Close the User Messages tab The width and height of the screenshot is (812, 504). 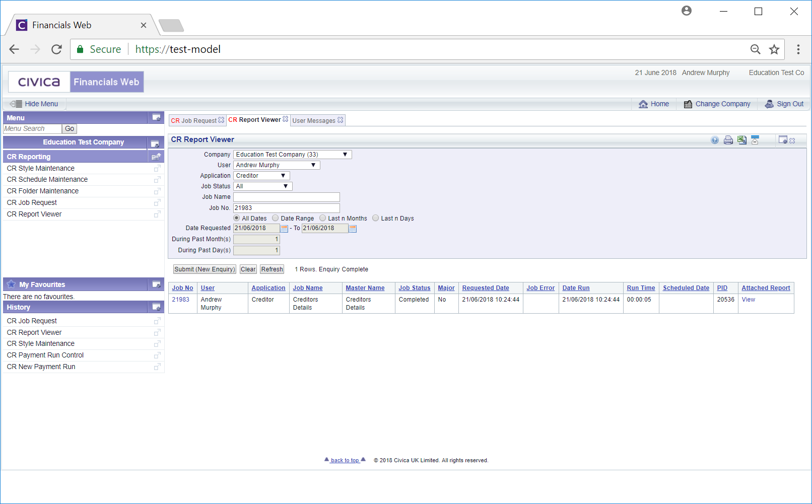point(341,120)
